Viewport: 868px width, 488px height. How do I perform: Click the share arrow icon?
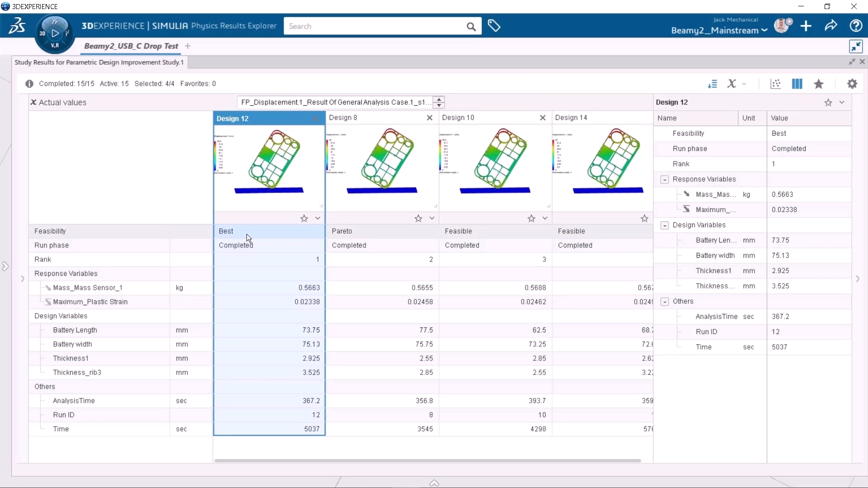(831, 26)
